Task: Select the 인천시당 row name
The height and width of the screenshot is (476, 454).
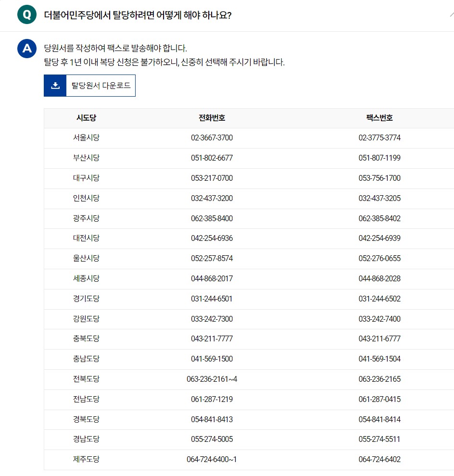Action: click(x=86, y=198)
